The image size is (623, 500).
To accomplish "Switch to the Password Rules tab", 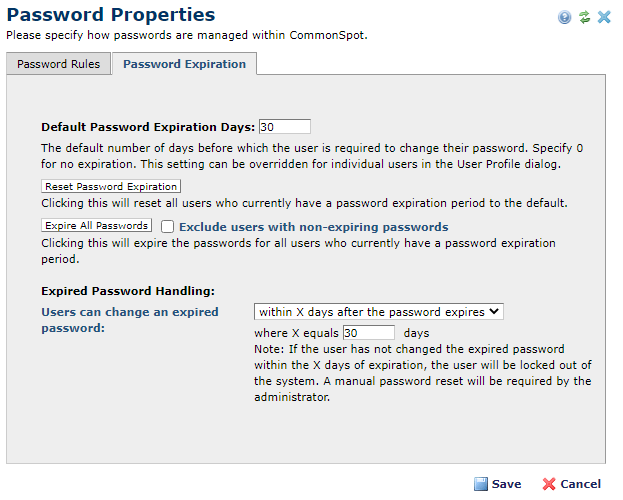I will click(58, 64).
